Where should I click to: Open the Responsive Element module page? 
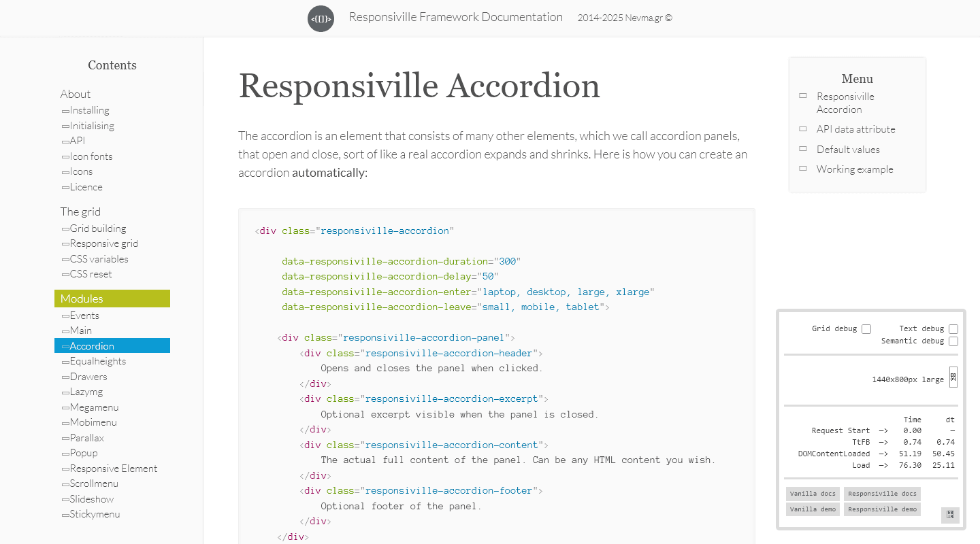tap(113, 469)
